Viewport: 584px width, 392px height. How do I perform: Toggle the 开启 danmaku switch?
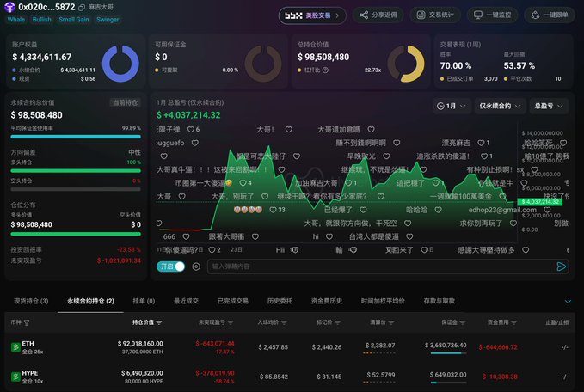point(170,266)
